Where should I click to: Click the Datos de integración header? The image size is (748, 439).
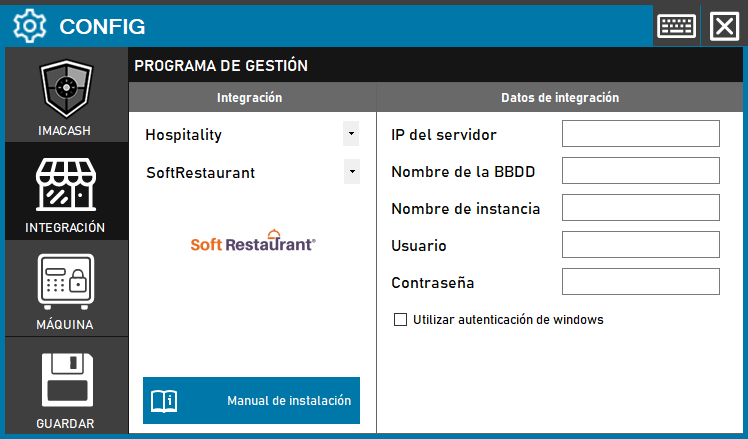click(559, 98)
